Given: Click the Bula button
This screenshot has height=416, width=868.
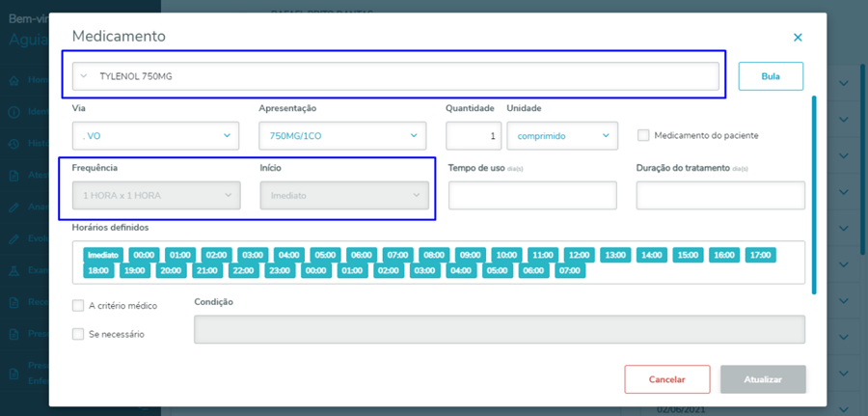Looking at the screenshot, I should tap(771, 76).
